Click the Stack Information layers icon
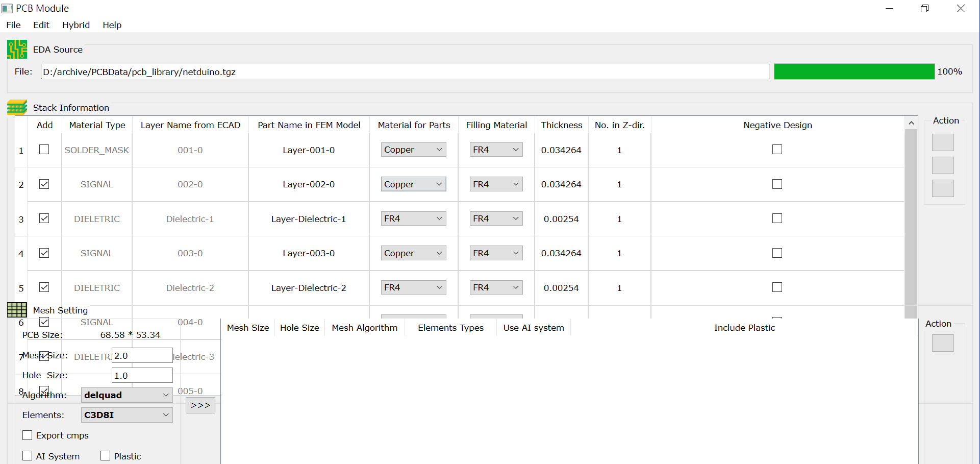 click(17, 108)
